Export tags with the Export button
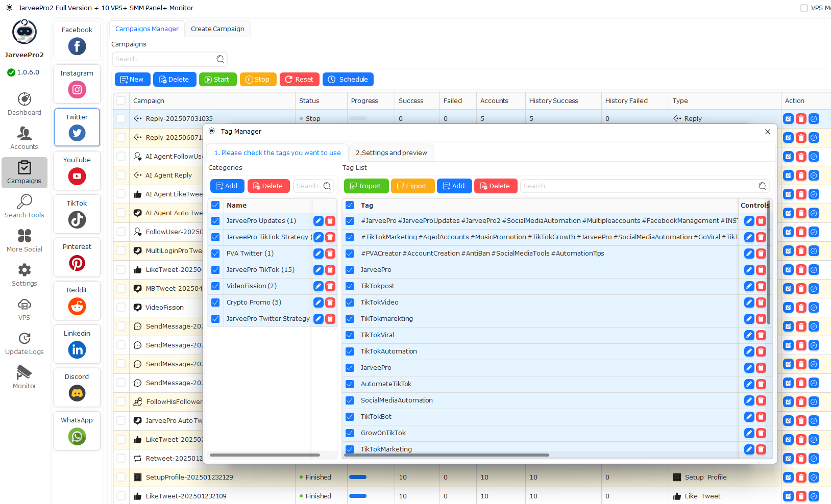 tap(412, 186)
